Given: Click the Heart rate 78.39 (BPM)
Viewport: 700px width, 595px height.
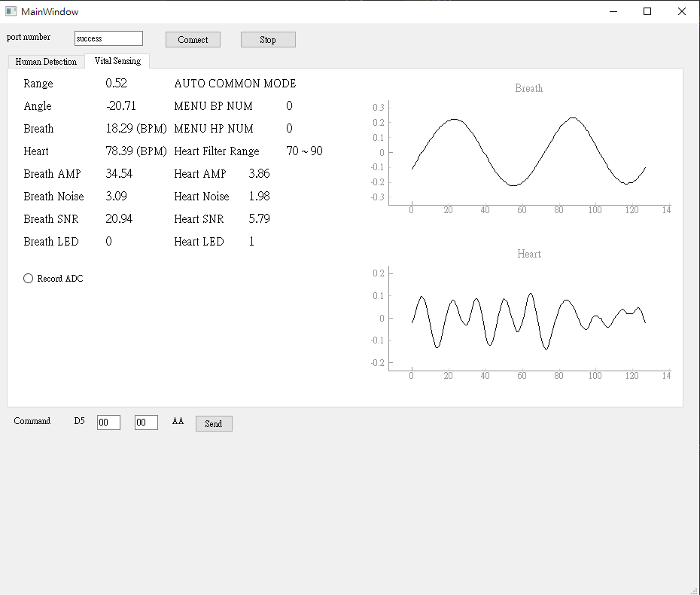Looking at the screenshot, I should click(x=135, y=151).
